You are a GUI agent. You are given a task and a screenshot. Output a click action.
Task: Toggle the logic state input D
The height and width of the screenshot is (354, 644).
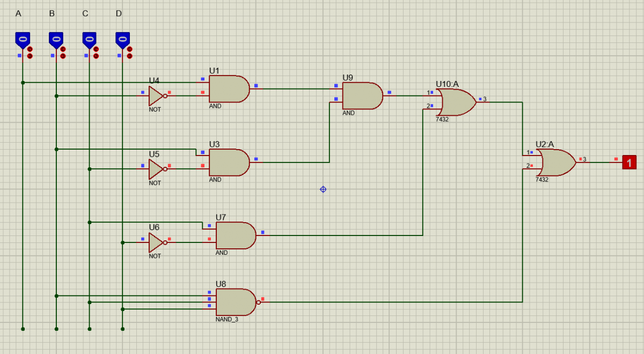(x=122, y=39)
